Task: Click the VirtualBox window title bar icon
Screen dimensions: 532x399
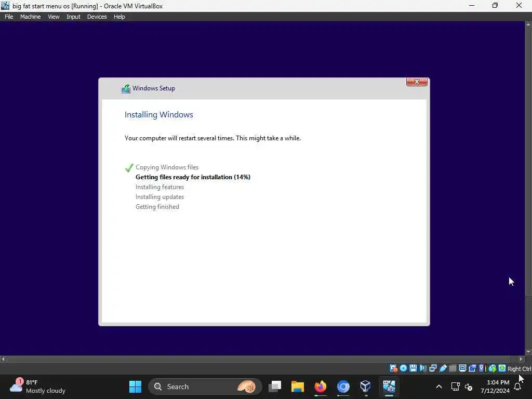Action: [x=5, y=6]
